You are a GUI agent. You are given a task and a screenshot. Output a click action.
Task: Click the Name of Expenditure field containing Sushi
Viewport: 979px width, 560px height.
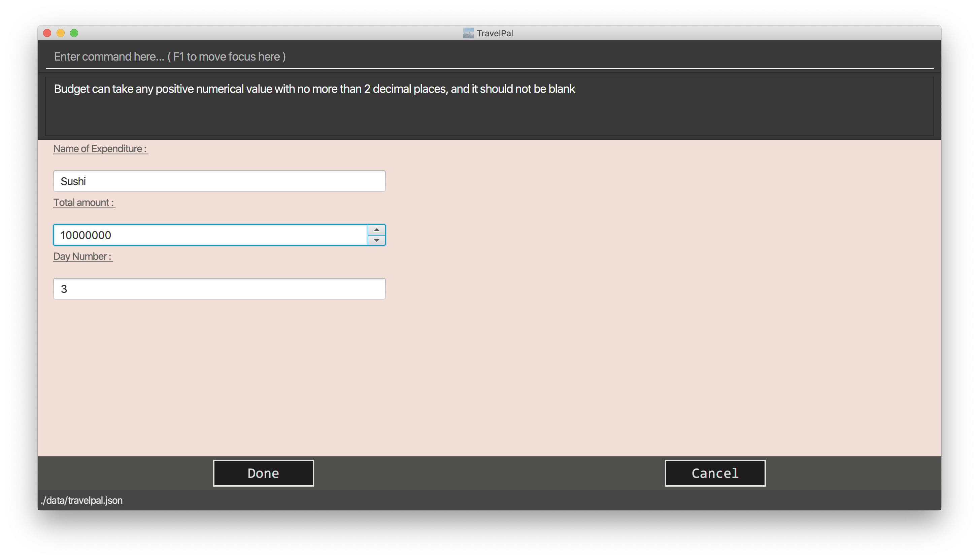pos(219,181)
